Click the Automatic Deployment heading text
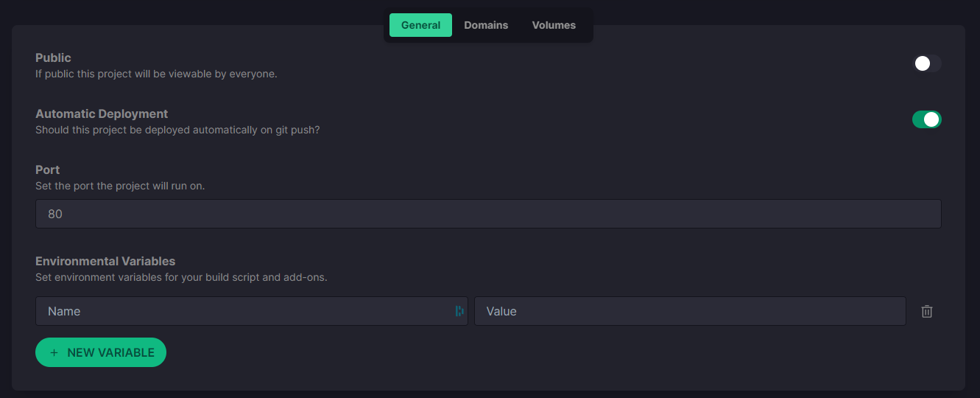Image resolution: width=980 pixels, height=398 pixels. pos(102,114)
